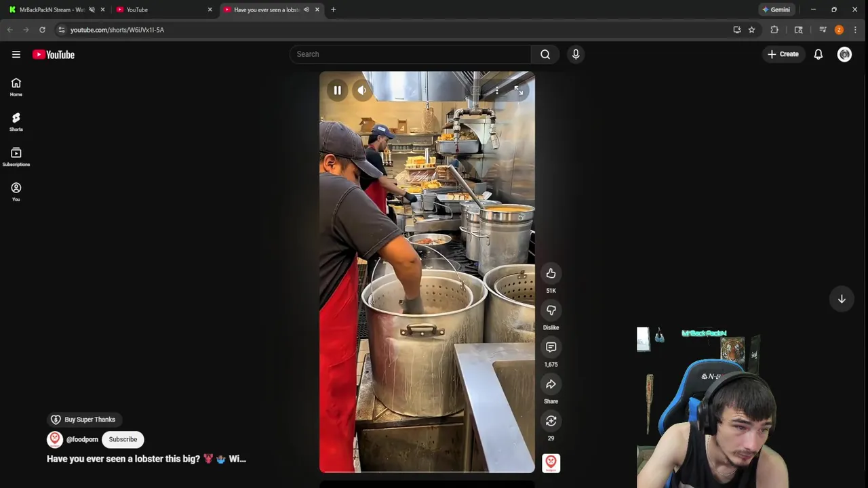
Task: Switch to MrBackPackN Stream tab
Action: pyautogui.click(x=52, y=9)
